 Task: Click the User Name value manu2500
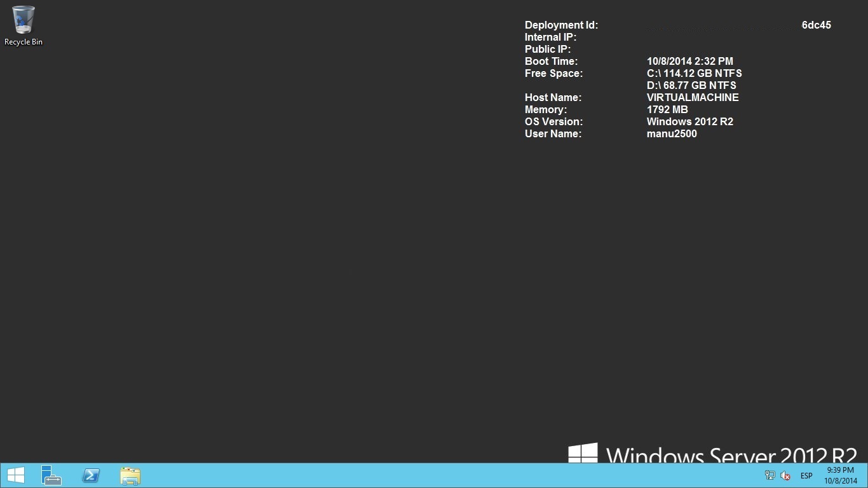[672, 133]
